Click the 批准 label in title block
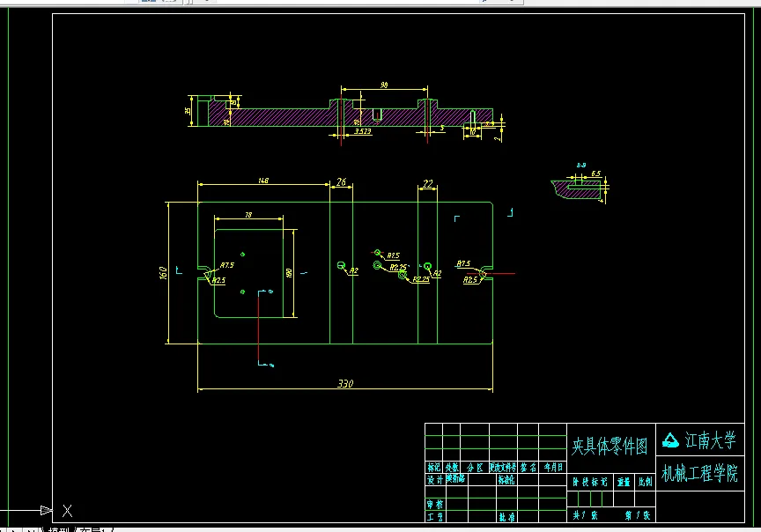The height and width of the screenshot is (532, 761). tap(506, 517)
